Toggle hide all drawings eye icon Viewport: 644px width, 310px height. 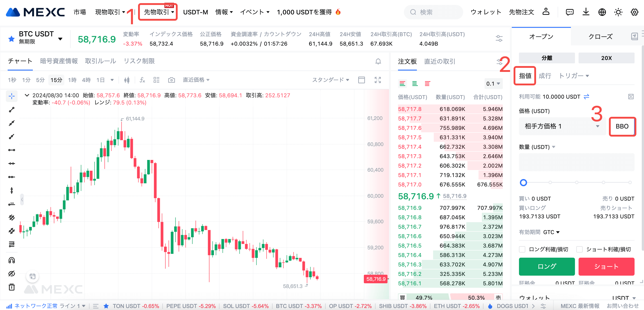[11, 274]
